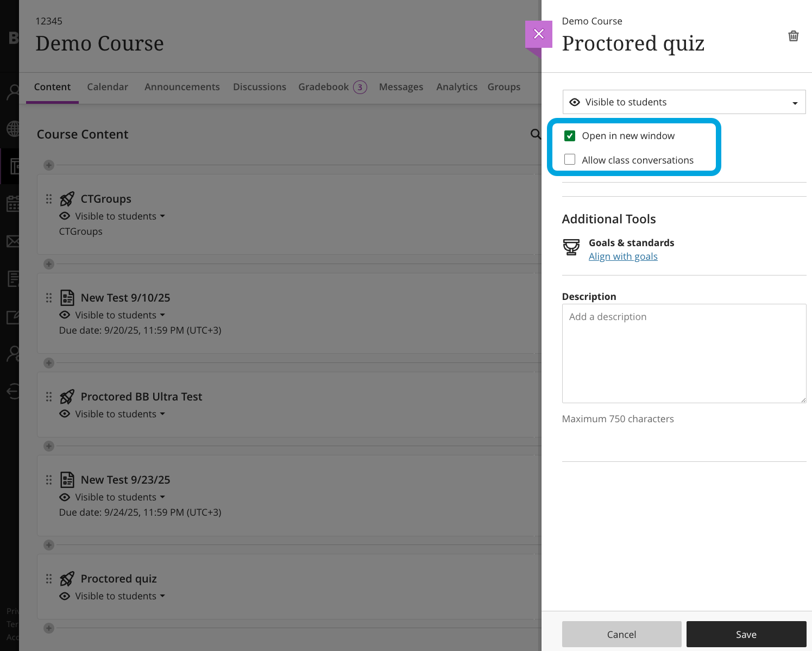Click the rocket icon next to Proctored quiz item
This screenshot has width=812, height=651.
[67, 579]
